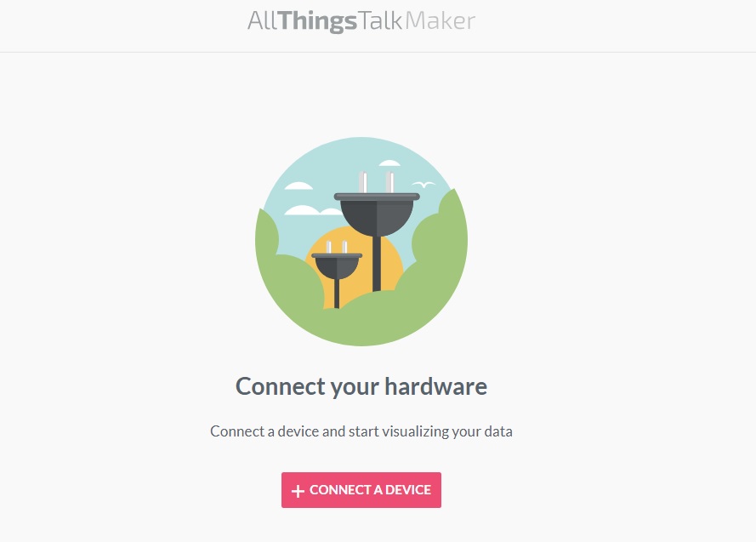Click the word Talk in the header logo

coord(380,20)
